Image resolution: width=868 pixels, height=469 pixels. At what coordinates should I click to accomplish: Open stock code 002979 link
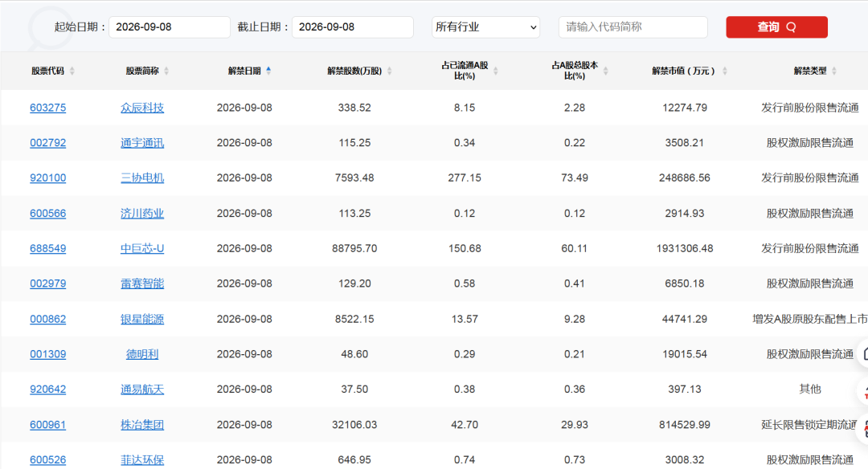tap(47, 283)
